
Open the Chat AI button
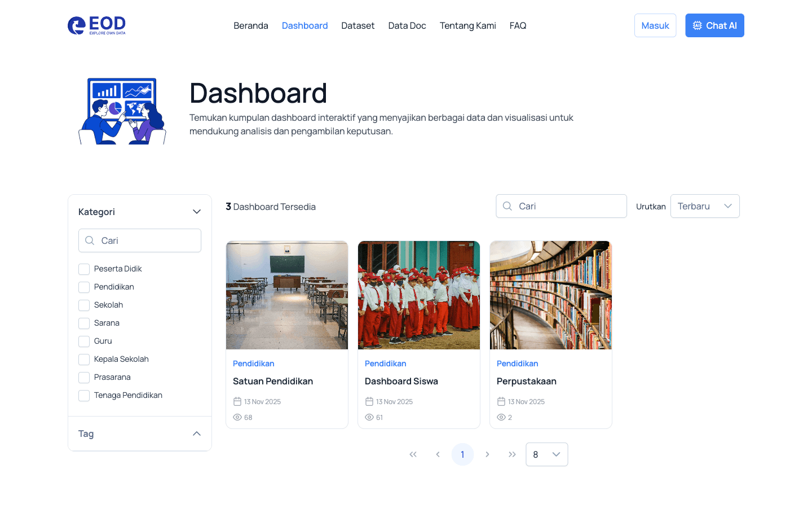[714, 25]
